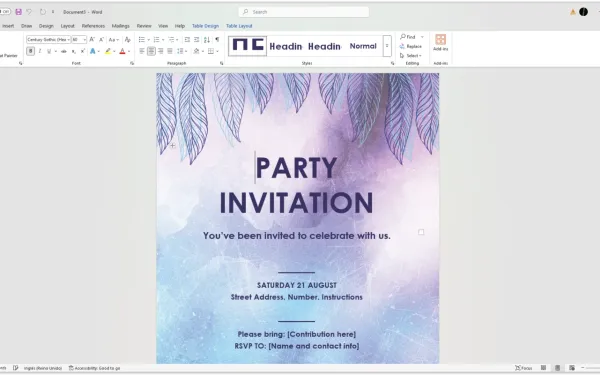
Task: Click the PARTY title text on the invitation
Action: coord(297,168)
